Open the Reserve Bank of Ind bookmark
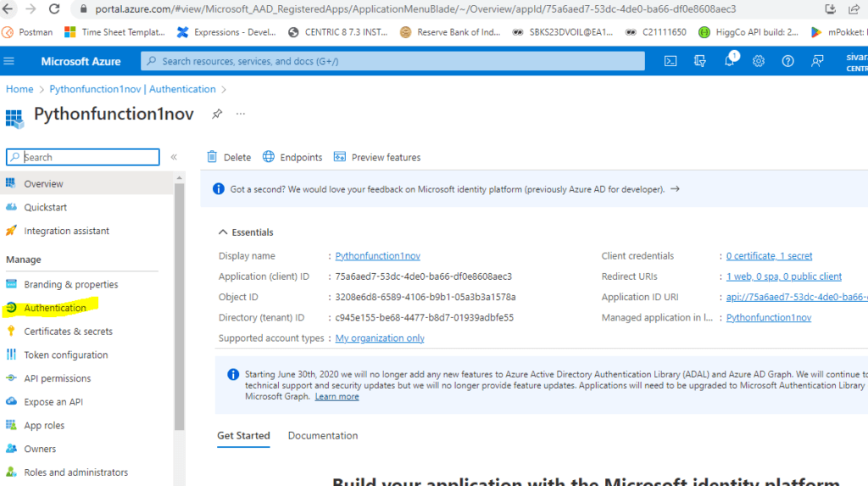868x486 pixels. pyautogui.click(x=450, y=32)
